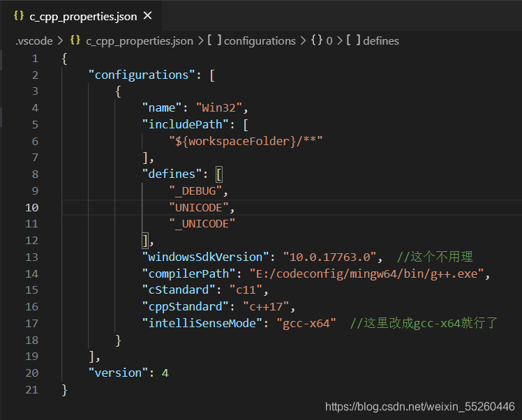The image size is (522, 420).
Task: Expand chevron after .vscode breadcrumb
Action: (x=60, y=41)
